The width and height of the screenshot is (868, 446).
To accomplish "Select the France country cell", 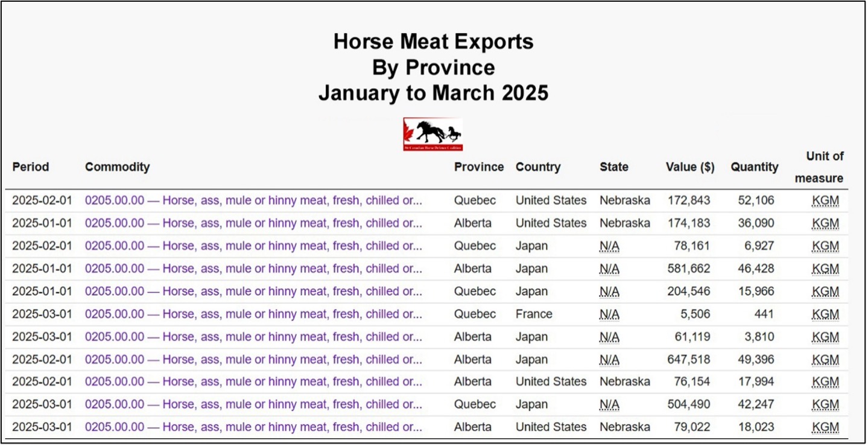I will (x=534, y=314).
